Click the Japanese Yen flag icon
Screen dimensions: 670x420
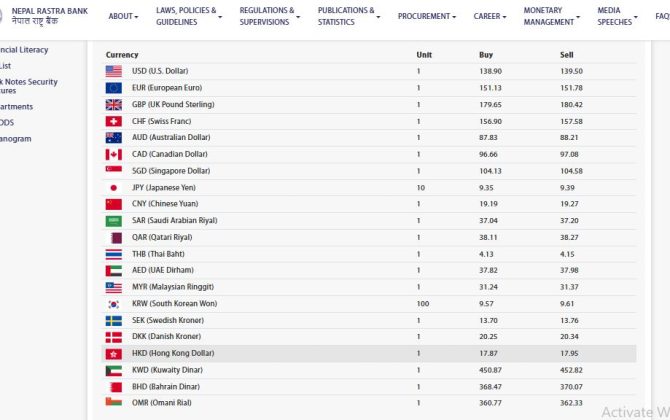(113, 187)
